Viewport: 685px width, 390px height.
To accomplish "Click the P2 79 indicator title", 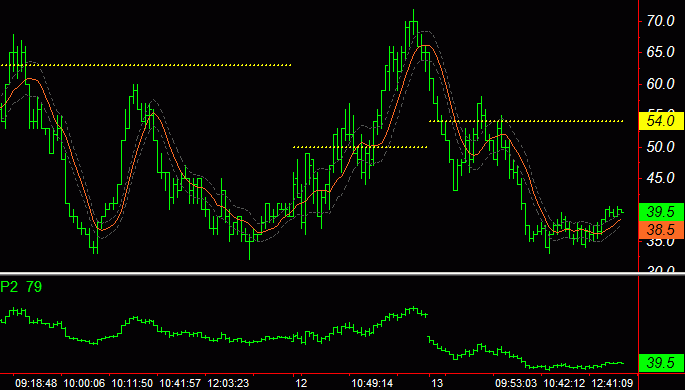I will (x=21, y=287).
